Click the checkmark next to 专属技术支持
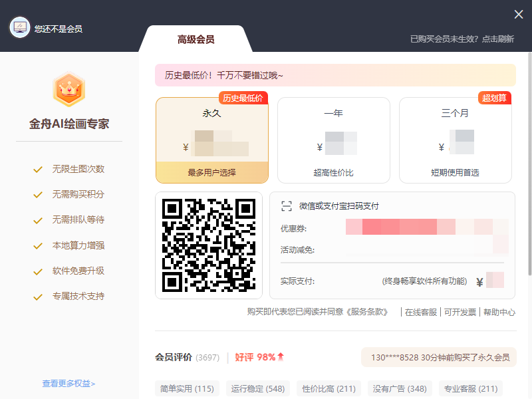The image size is (532, 399). (38, 297)
